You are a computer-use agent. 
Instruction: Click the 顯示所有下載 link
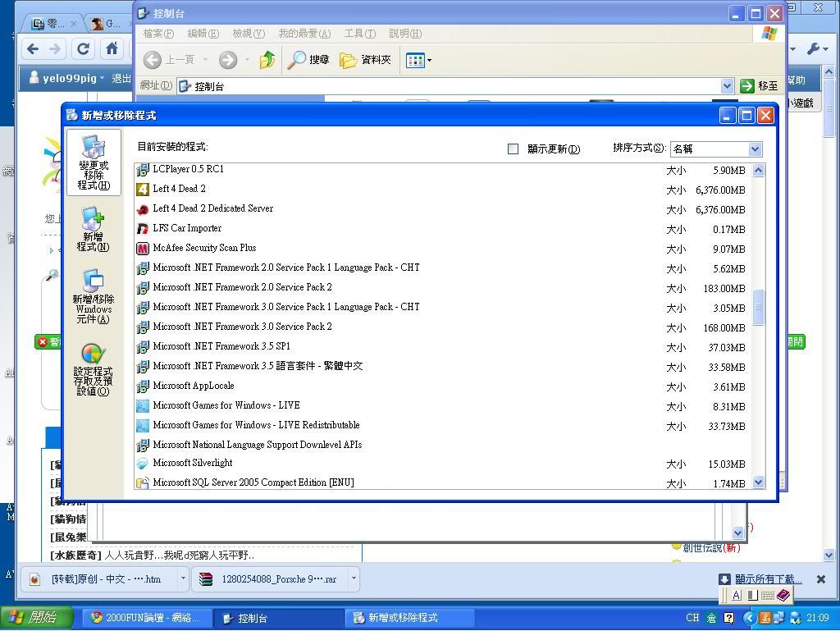(768, 579)
